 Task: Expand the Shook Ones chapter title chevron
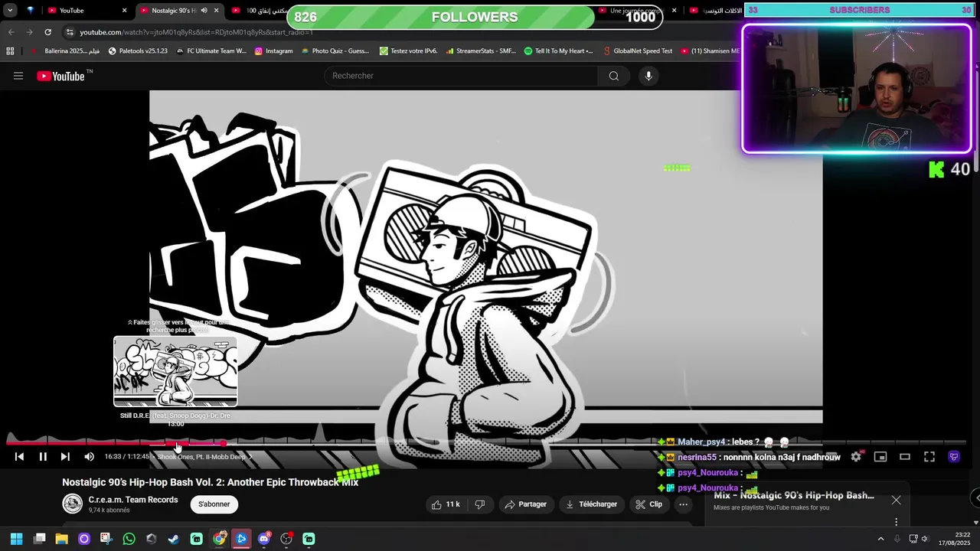pyautogui.click(x=250, y=457)
